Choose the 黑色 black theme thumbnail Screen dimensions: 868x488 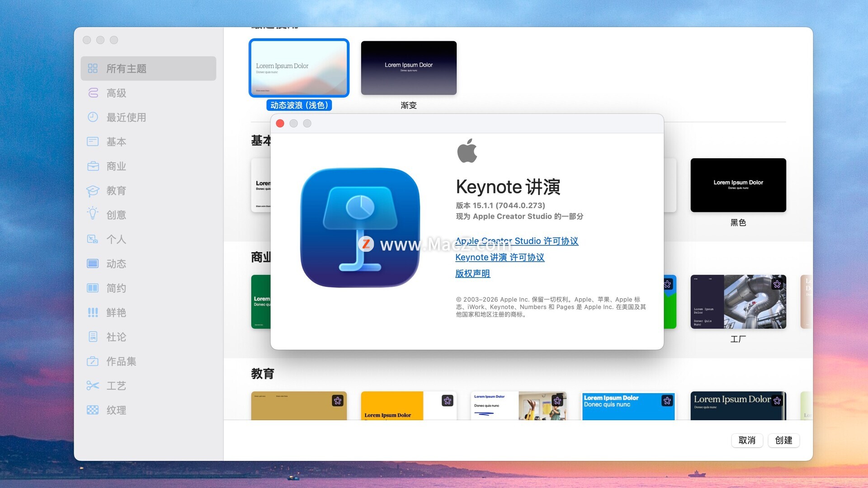click(738, 185)
